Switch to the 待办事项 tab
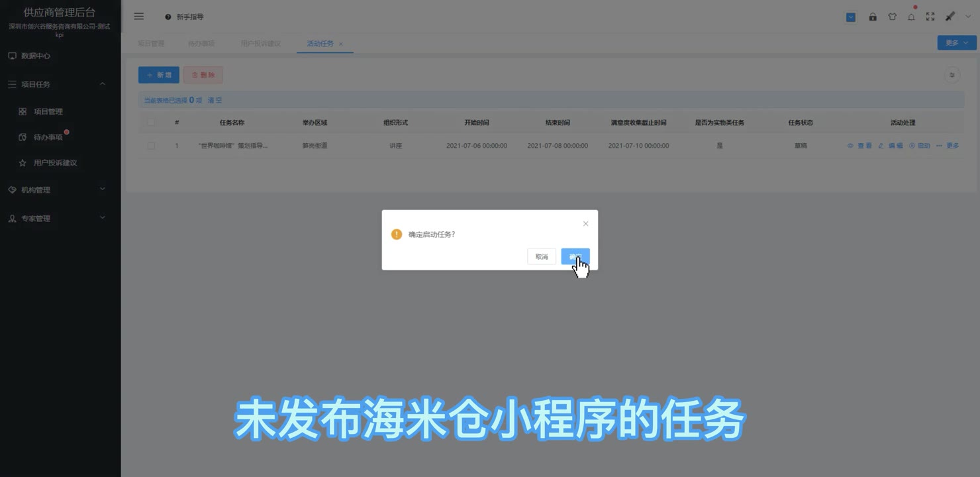 pyautogui.click(x=201, y=43)
